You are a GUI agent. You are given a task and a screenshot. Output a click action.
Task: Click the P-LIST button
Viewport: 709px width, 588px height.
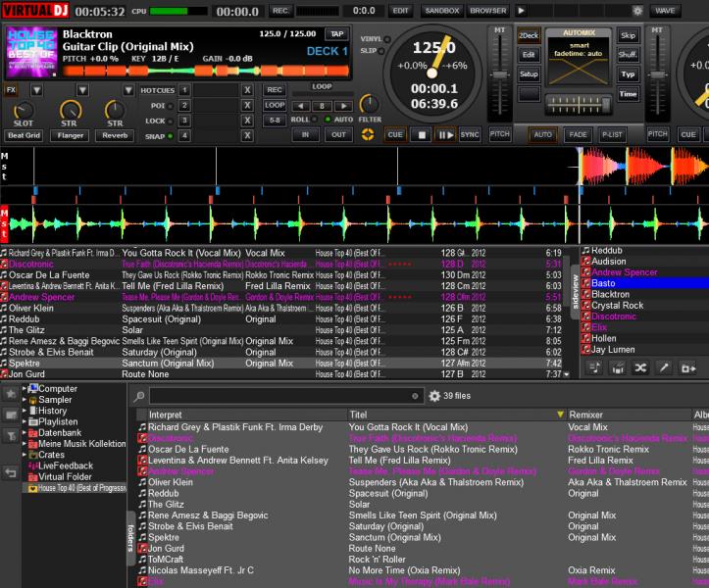click(x=612, y=134)
